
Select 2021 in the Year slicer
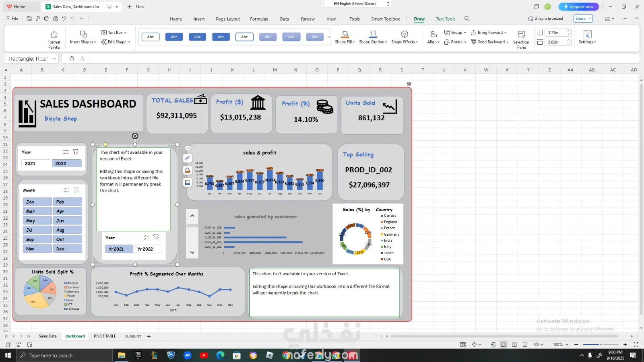tap(36, 164)
